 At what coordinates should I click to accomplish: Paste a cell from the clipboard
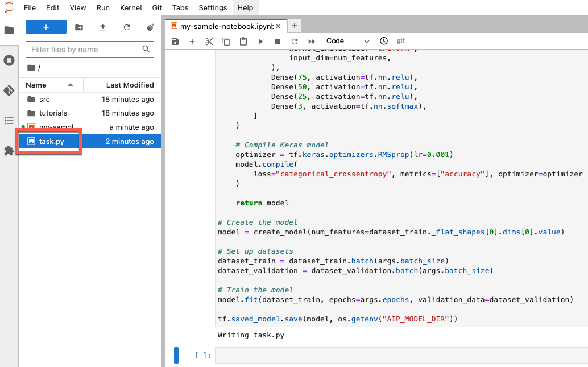tap(242, 41)
